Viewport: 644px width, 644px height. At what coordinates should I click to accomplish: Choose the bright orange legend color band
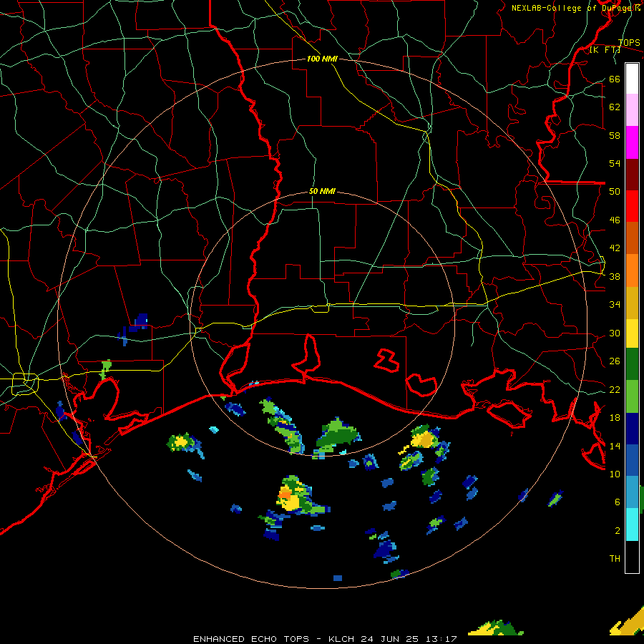point(632,270)
